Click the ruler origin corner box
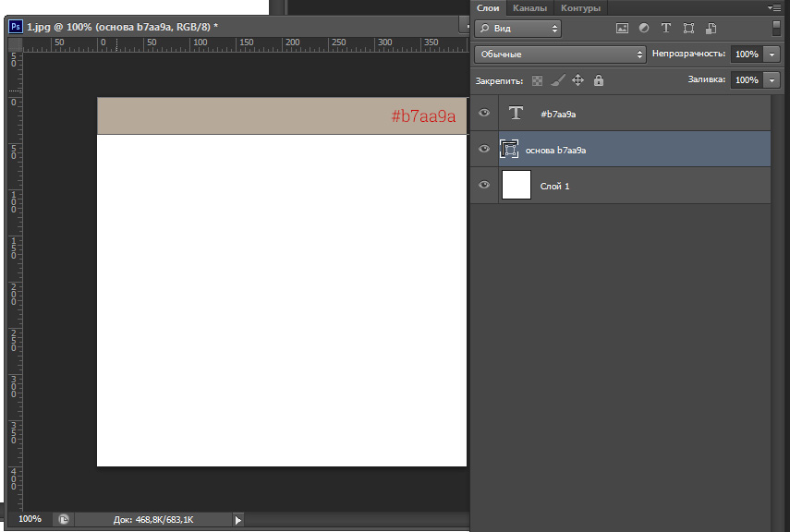 coord(15,44)
